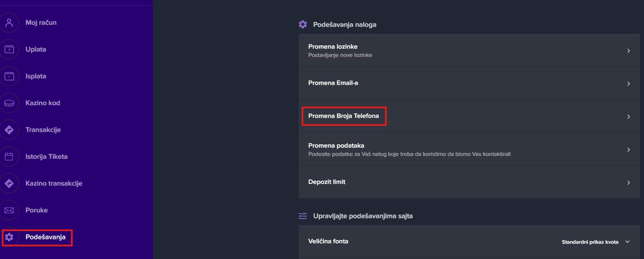This screenshot has width=644, height=259.
Task: Click the Podešavanja naloga section heading
Action: (x=345, y=25)
